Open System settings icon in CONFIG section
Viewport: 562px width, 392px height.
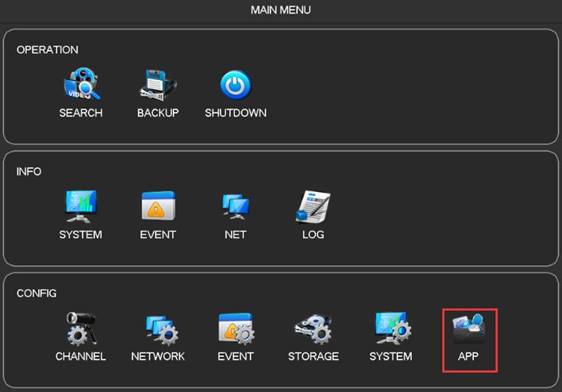point(391,329)
